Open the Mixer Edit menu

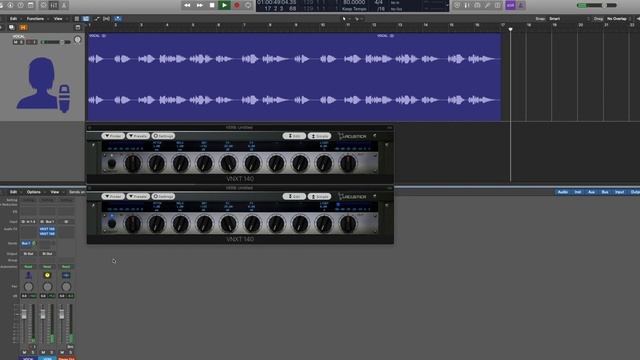[13, 192]
